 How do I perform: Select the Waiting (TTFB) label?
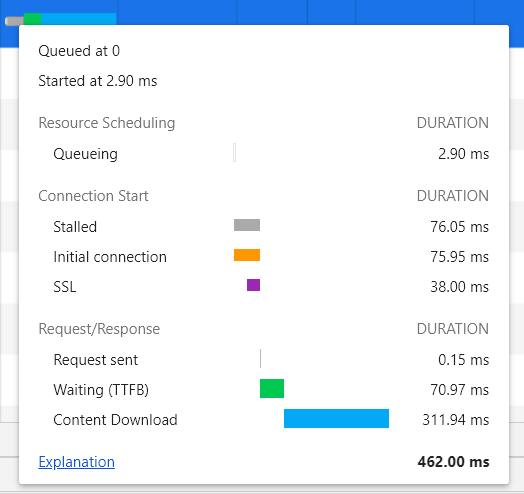(101, 390)
